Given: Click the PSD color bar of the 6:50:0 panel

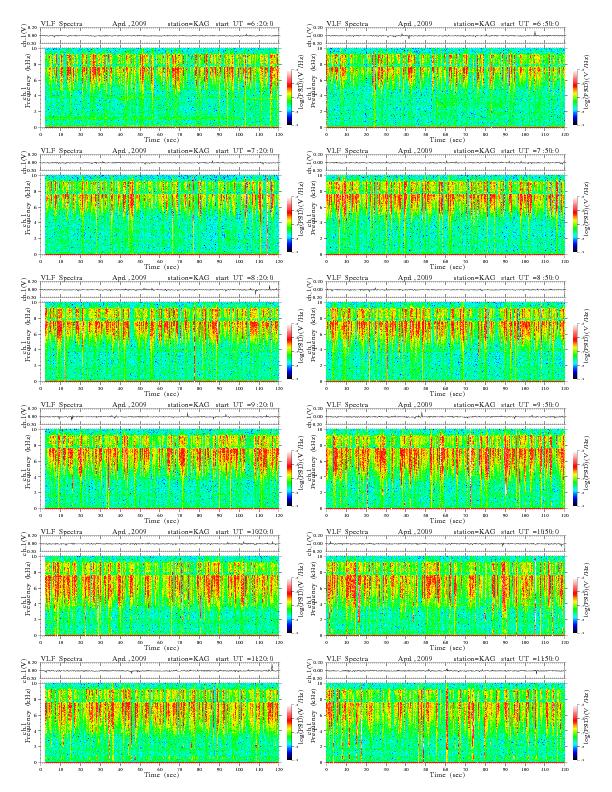Looking at the screenshot, I should (575, 97).
